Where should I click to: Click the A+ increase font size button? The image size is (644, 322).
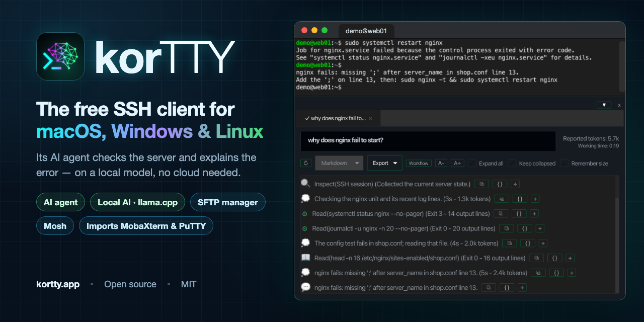457,163
